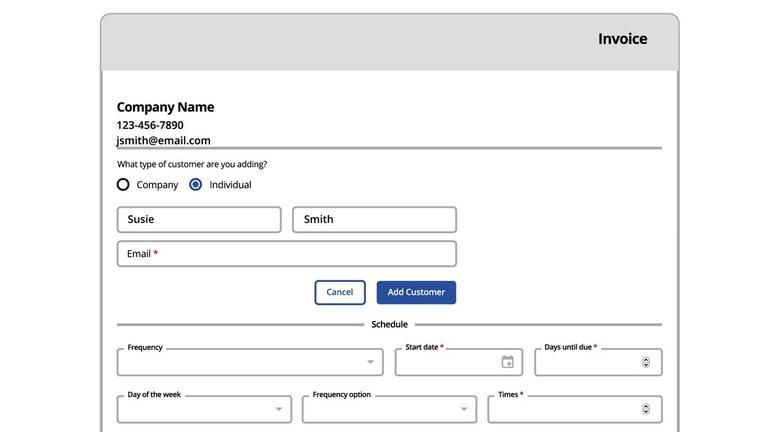This screenshot has width=768, height=432.
Task: Open the Frequency dropdown
Action: coord(250,362)
